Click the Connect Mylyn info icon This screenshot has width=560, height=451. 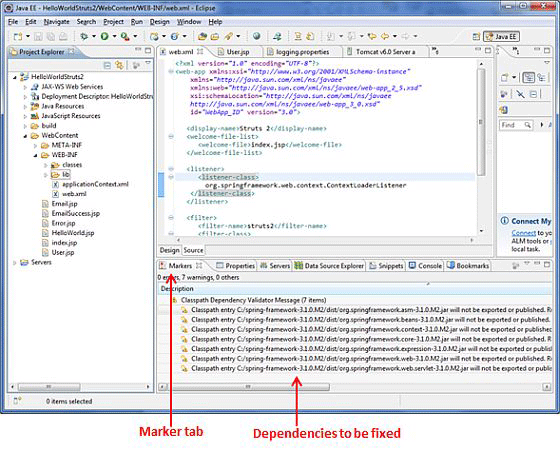click(504, 221)
